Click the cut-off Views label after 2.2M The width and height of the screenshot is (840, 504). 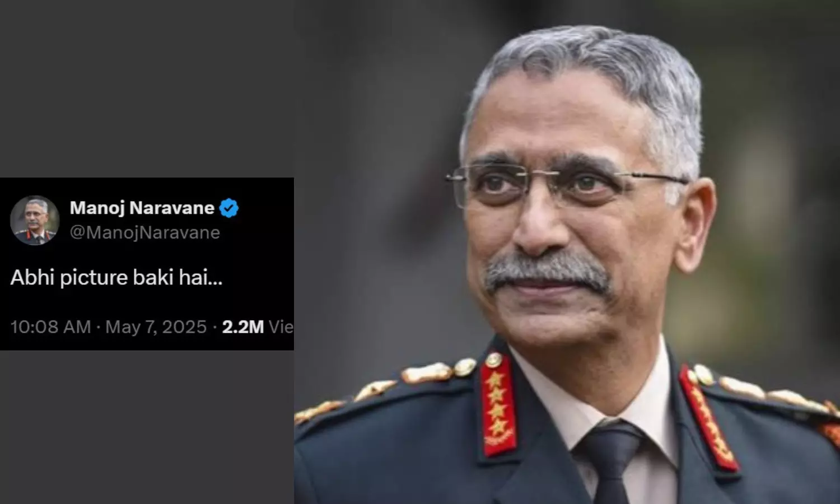pyautogui.click(x=281, y=327)
